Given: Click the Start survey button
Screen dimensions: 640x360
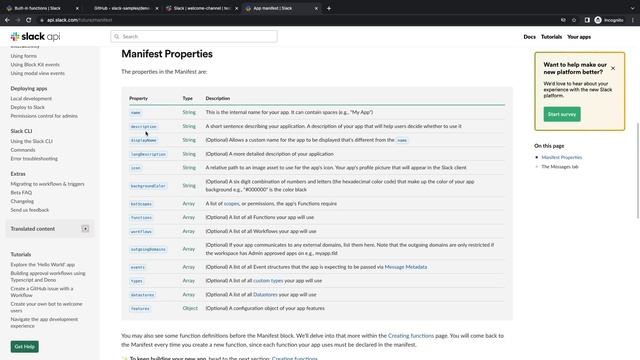Looking at the screenshot, I should tap(562, 114).
